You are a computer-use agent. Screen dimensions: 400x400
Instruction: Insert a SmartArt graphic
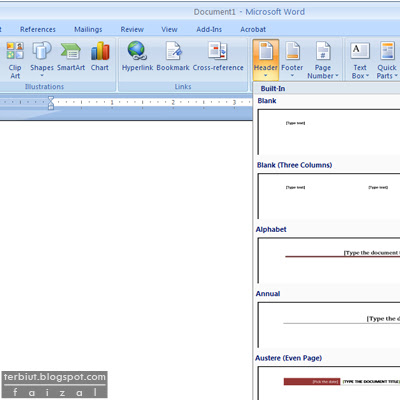[x=71, y=57]
